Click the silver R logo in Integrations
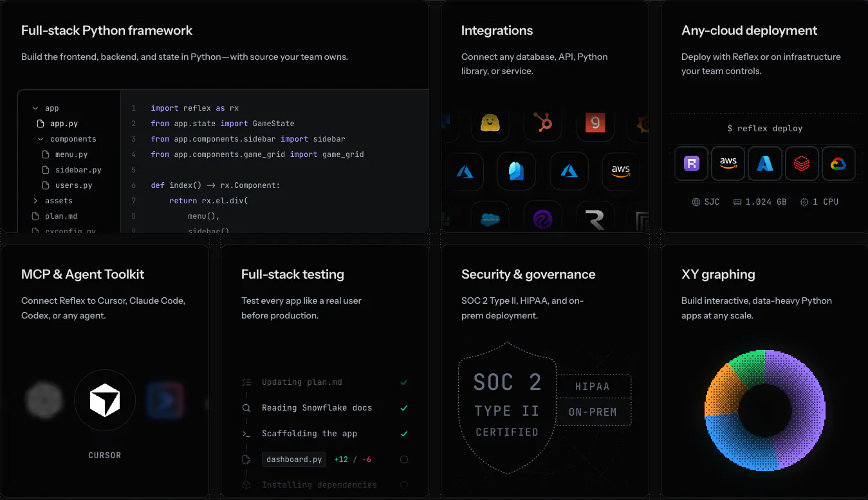868x500 pixels. click(595, 219)
